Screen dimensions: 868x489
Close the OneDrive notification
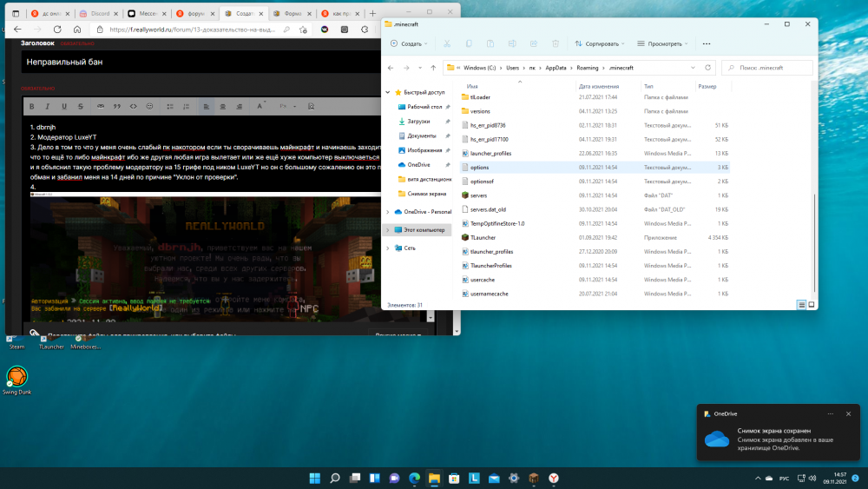pos(848,413)
